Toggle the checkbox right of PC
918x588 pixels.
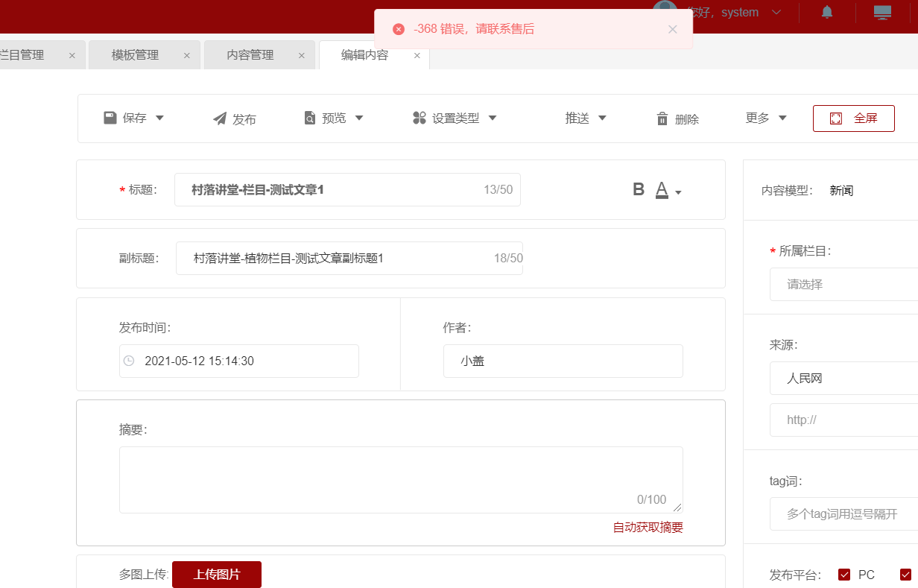coord(906,575)
